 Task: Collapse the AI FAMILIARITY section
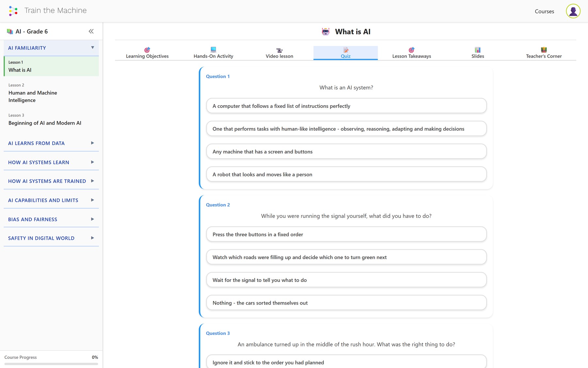[x=51, y=48]
